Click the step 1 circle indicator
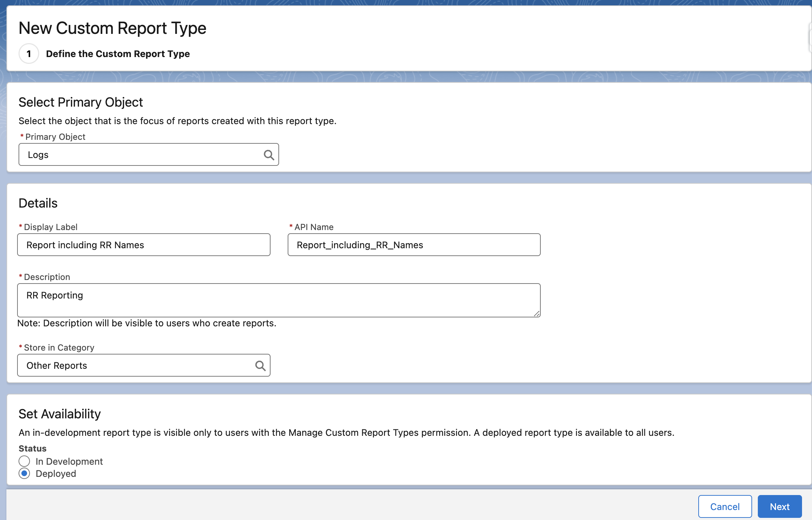This screenshot has height=520, width=812. [29, 53]
